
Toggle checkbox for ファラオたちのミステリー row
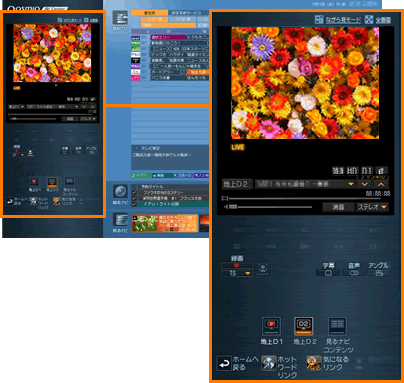(x=134, y=193)
